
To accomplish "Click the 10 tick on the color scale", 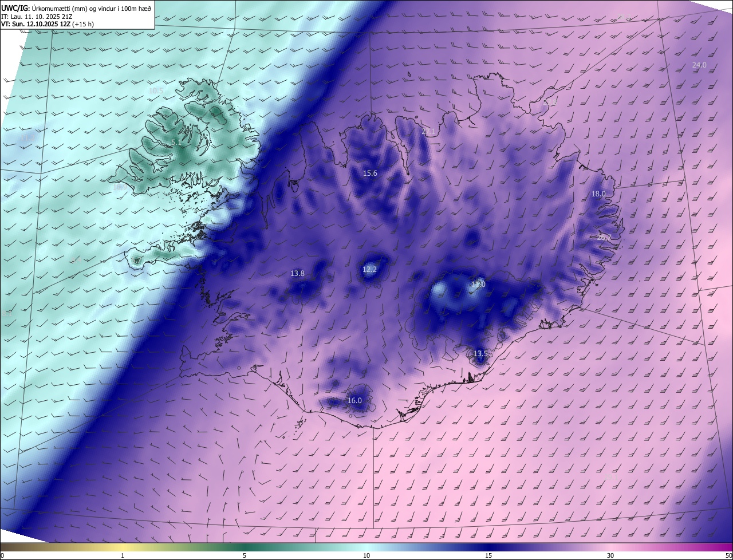I will click(366, 555).
